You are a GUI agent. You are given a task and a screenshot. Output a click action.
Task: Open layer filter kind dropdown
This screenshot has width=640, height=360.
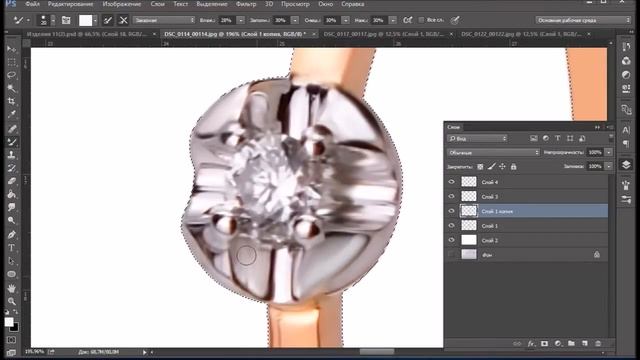coord(477,139)
